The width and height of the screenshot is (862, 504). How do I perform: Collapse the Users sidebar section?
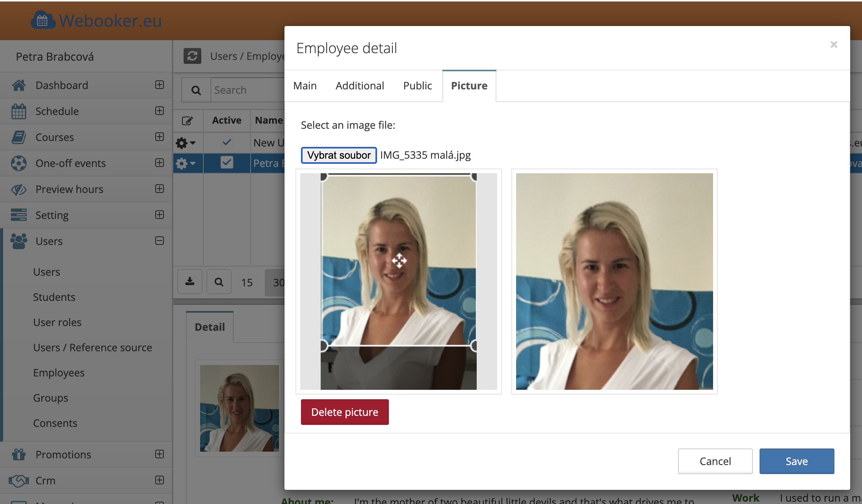(160, 241)
